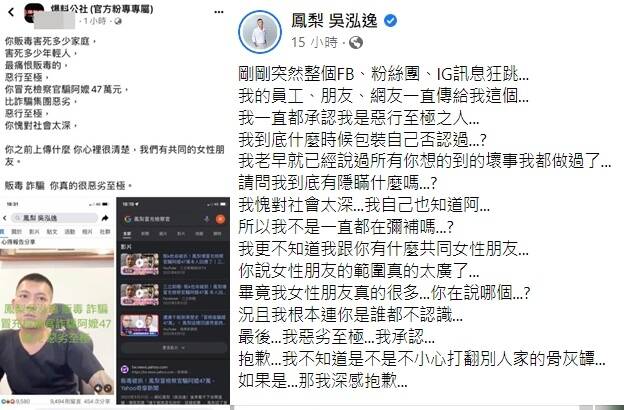
Task: Tap the microphone icon in the Google search bar
Action: [207, 219]
